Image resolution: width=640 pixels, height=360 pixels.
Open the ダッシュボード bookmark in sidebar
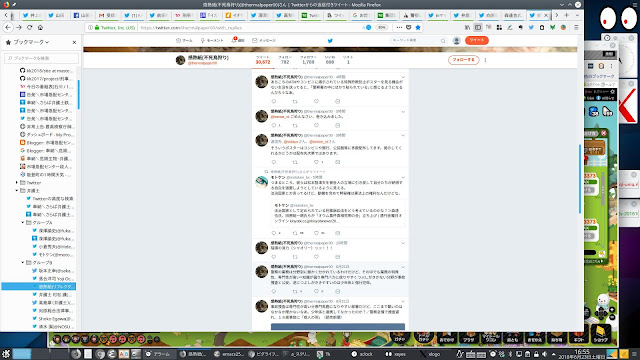(x=46, y=135)
